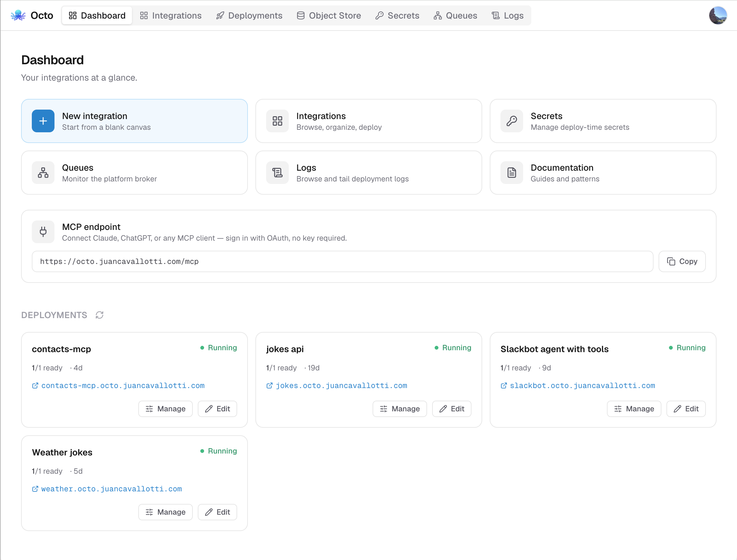Open weather.octo.juancavallotti.com link

coord(111,489)
